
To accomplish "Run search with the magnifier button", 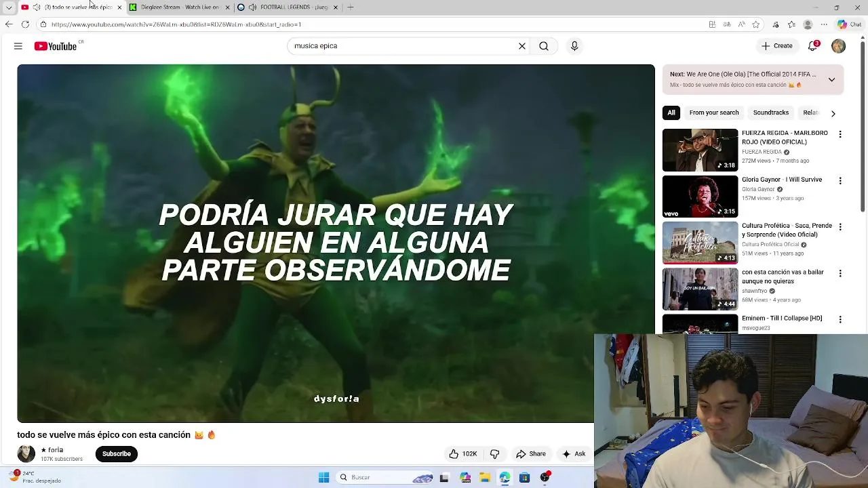I will [x=544, y=46].
